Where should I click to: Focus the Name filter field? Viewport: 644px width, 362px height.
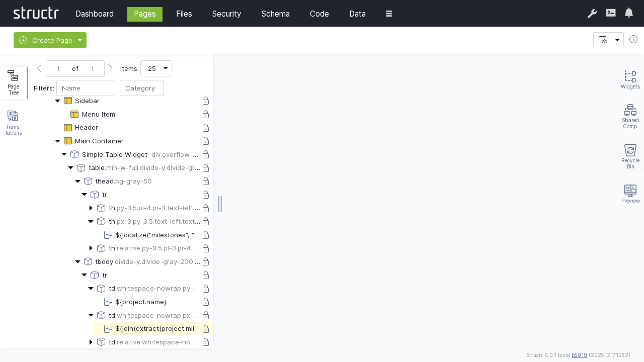[x=85, y=88]
